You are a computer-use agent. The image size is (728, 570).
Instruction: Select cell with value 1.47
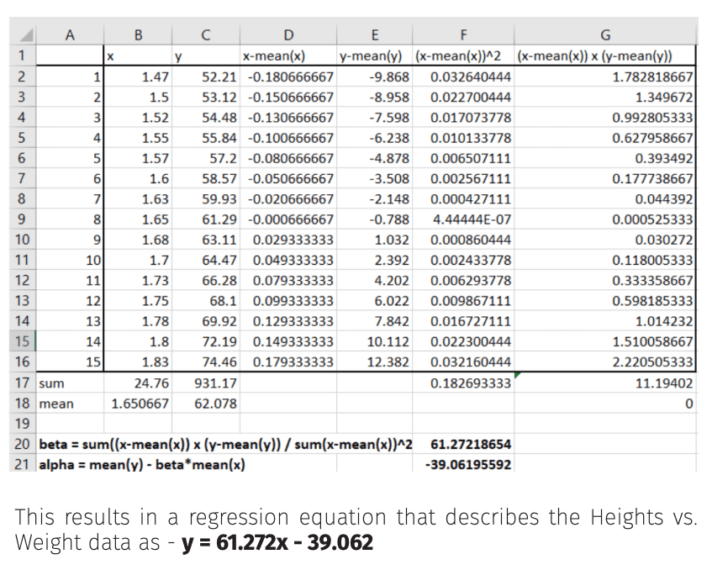[x=138, y=77]
